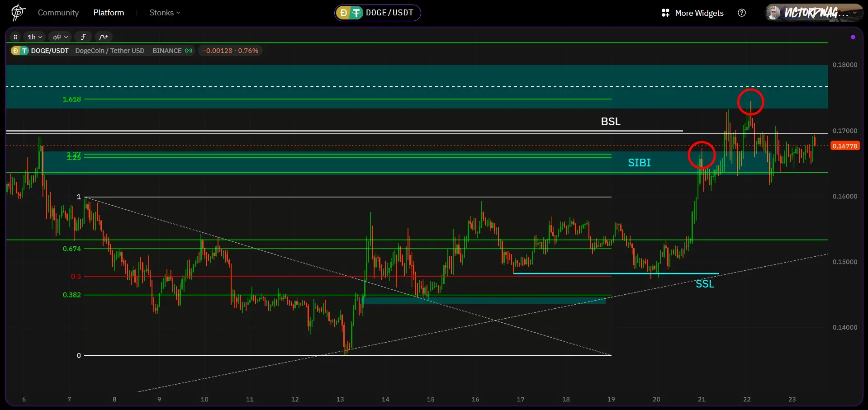Select the BSL label on chart
Image resolution: width=868 pixels, height=410 pixels.
[611, 122]
